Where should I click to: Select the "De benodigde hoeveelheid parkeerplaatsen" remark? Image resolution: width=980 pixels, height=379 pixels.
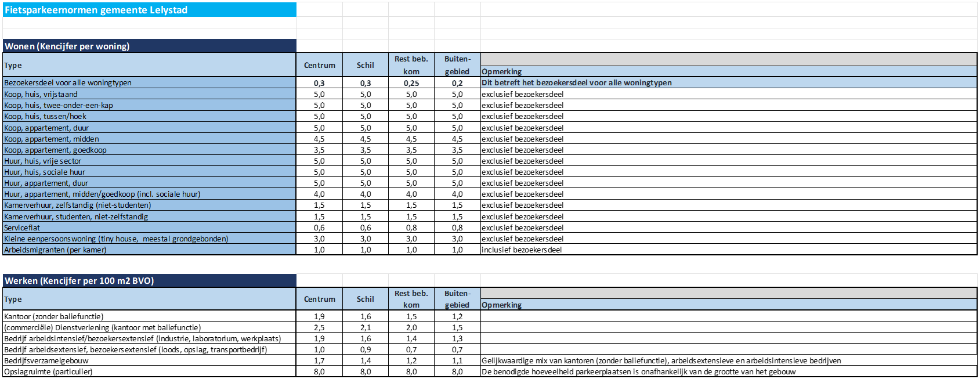pos(639,371)
